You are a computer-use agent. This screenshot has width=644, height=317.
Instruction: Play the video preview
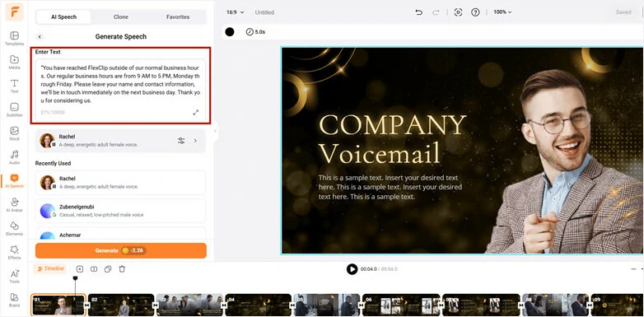coord(352,269)
